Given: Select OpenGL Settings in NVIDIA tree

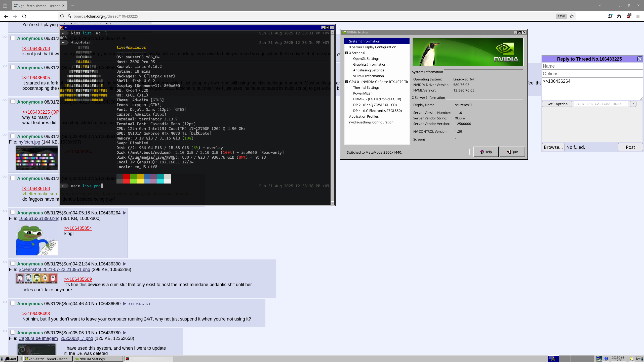Looking at the screenshot, I should (x=366, y=59).
